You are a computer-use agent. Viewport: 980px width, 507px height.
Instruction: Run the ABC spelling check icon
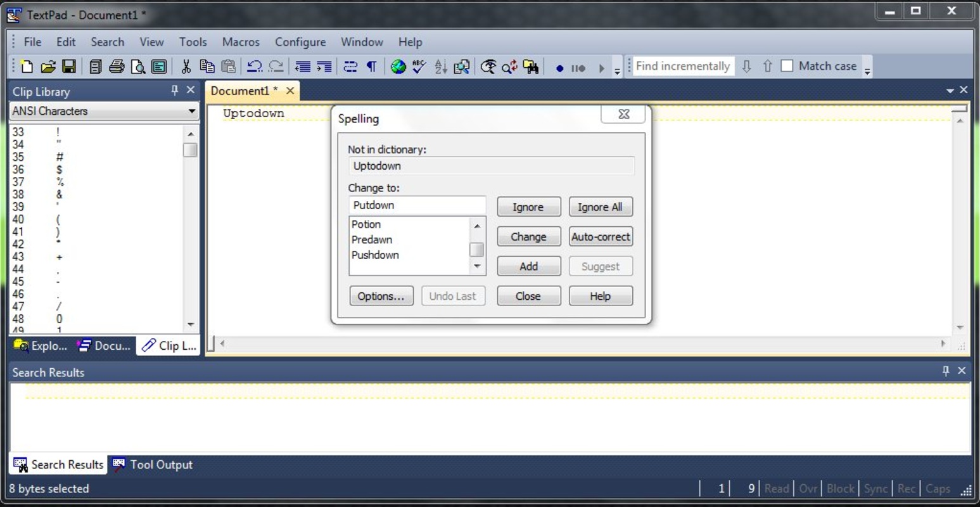[419, 67]
